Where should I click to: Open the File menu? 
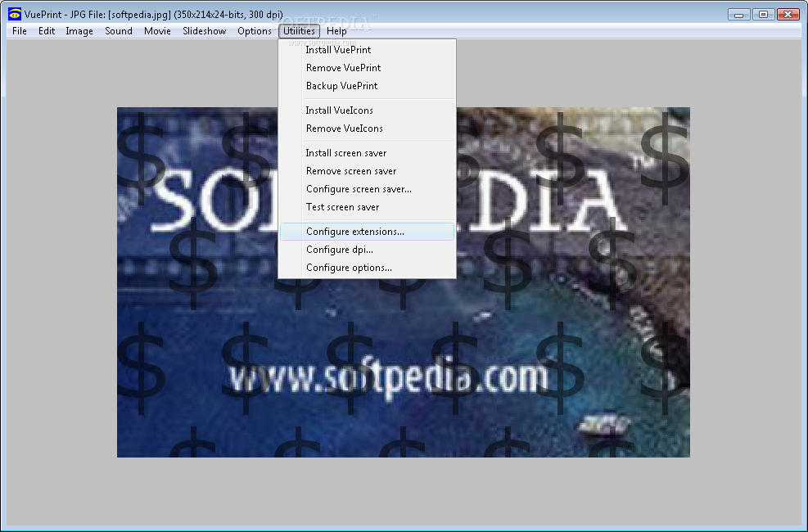point(20,31)
